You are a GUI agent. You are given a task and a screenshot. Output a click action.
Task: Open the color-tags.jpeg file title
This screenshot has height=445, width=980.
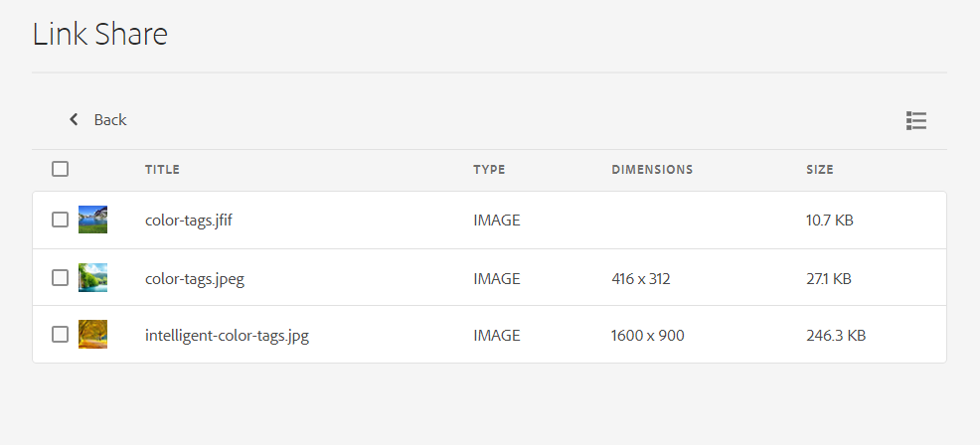pyautogui.click(x=195, y=279)
